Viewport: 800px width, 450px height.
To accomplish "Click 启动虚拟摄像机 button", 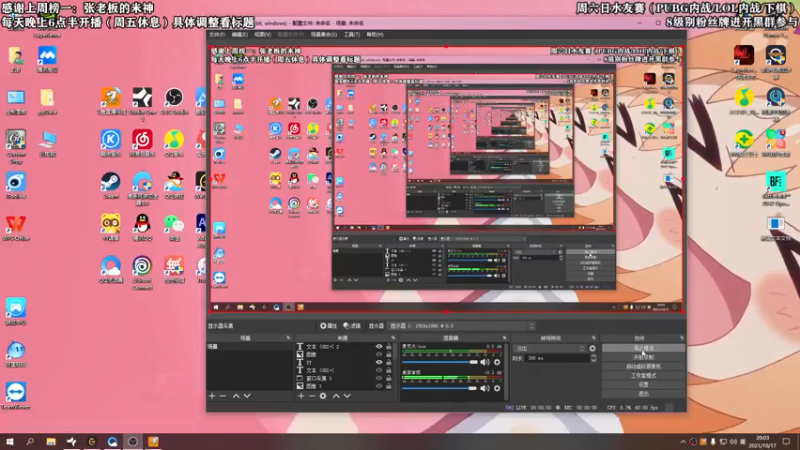I will click(643, 366).
